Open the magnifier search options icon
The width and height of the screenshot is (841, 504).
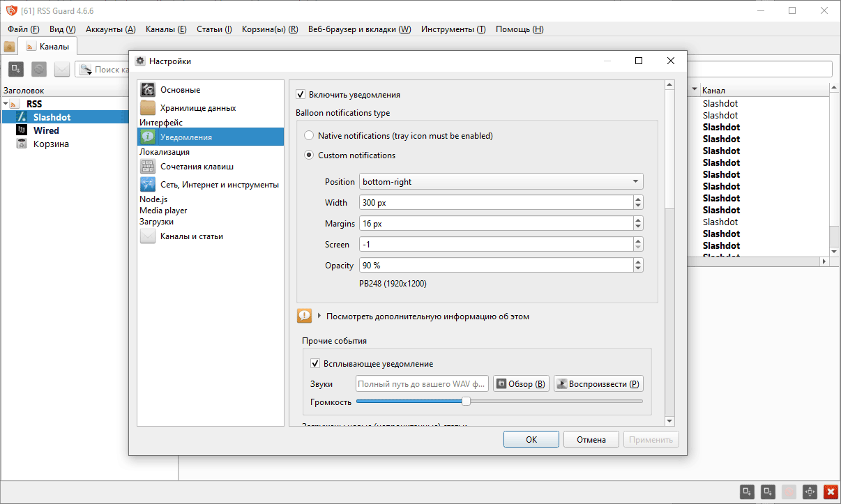[x=86, y=69]
